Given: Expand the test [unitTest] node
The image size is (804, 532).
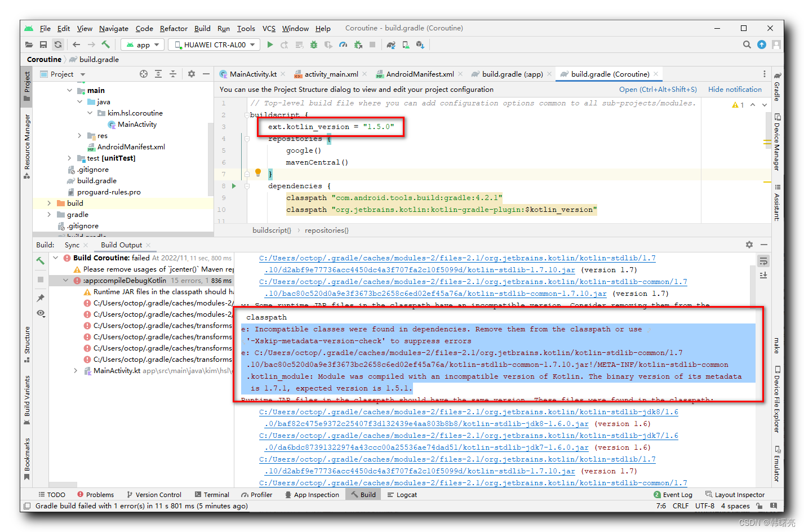Looking at the screenshot, I should [x=70, y=158].
